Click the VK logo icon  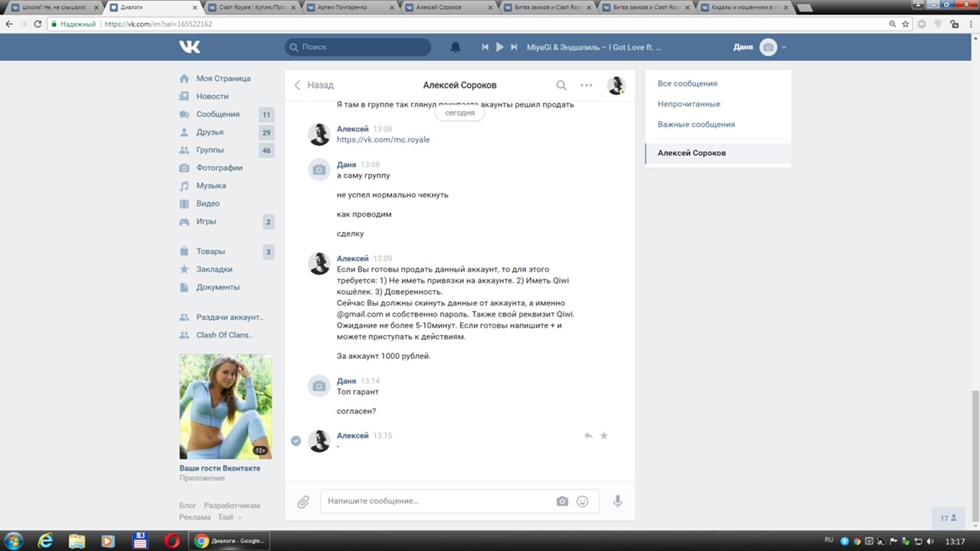pos(190,47)
